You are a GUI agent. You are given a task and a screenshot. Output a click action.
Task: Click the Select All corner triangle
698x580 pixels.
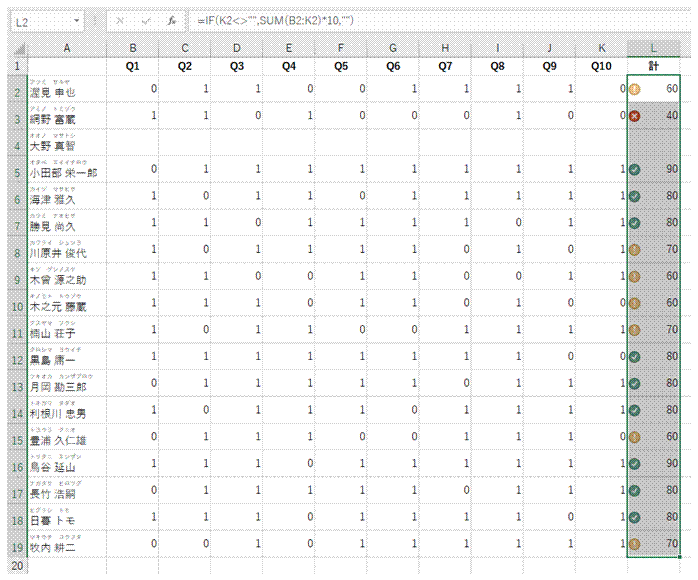point(18,48)
